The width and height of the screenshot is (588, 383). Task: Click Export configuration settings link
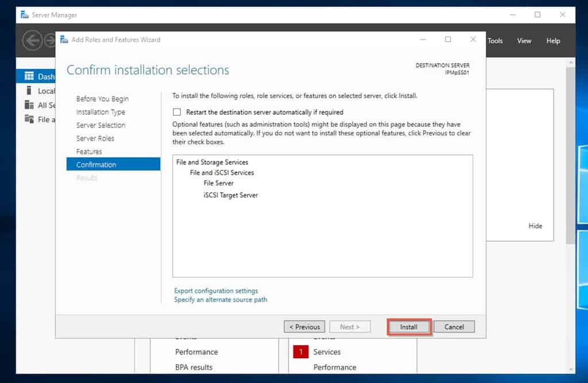pos(216,291)
